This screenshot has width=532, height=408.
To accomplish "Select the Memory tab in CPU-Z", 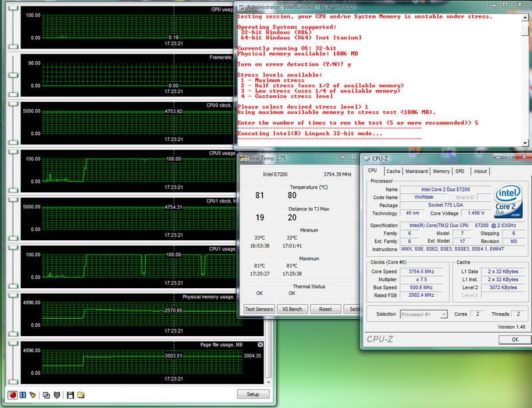I will click(x=442, y=171).
